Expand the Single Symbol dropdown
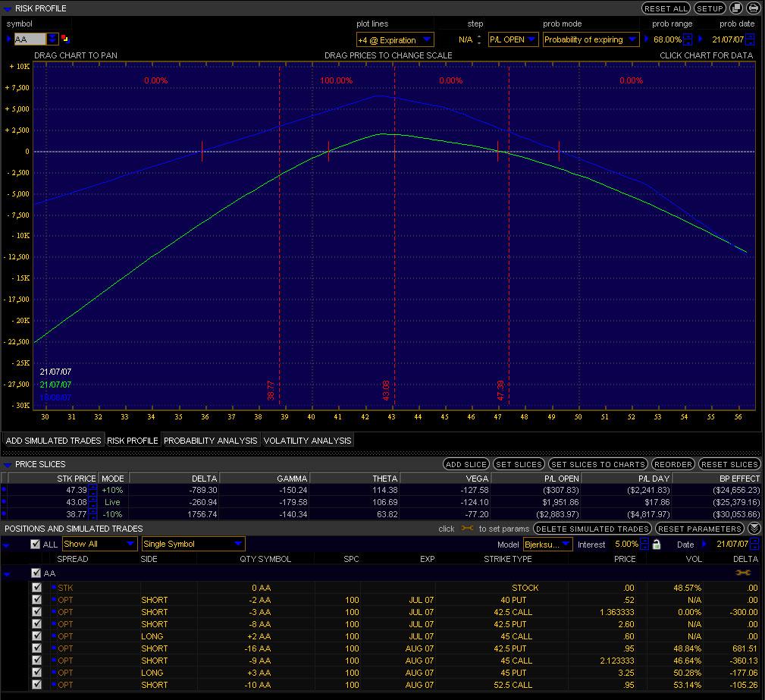 point(193,544)
